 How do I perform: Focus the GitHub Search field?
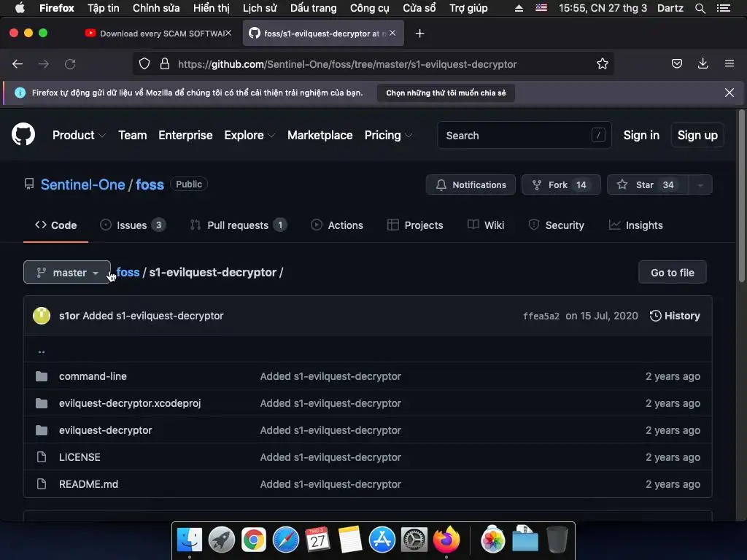(x=524, y=135)
